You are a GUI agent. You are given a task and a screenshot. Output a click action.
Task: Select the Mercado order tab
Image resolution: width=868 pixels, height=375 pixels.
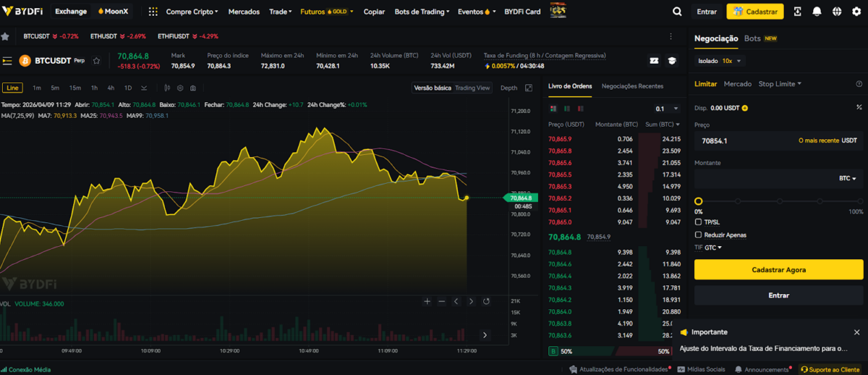pyautogui.click(x=738, y=84)
